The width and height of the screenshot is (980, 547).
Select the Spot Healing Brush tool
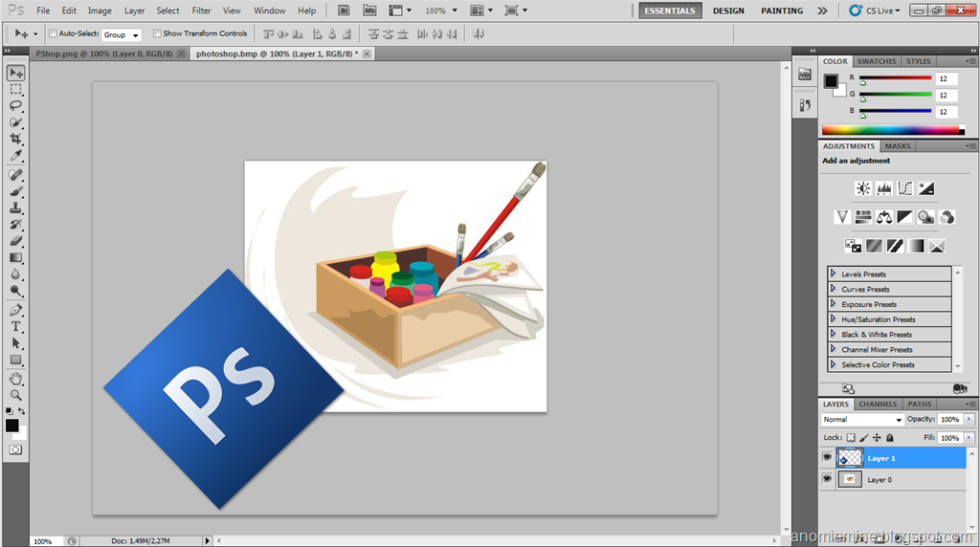coord(15,175)
